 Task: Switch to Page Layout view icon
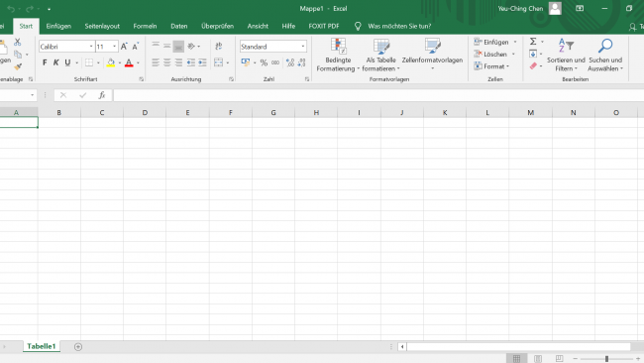pos(538,358)
